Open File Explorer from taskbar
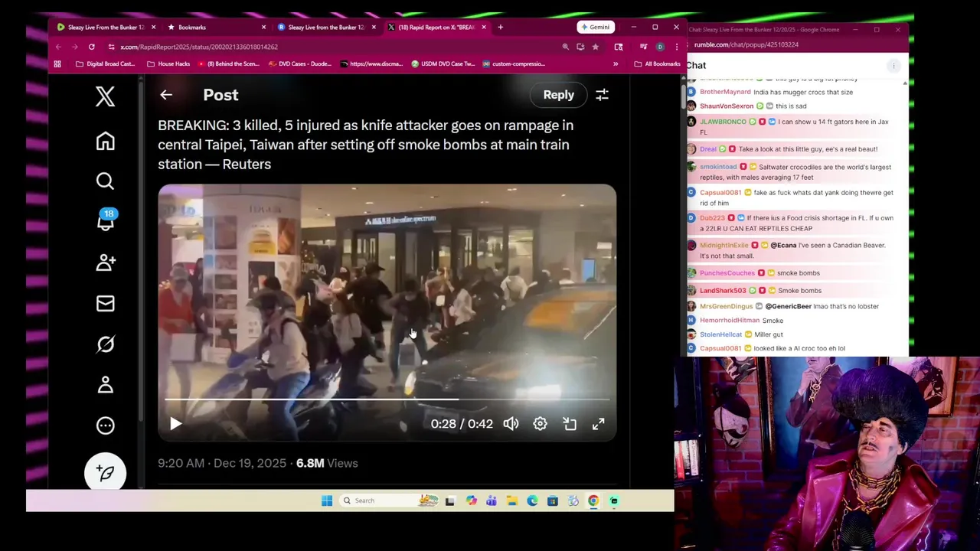 (x=511, y=500)
